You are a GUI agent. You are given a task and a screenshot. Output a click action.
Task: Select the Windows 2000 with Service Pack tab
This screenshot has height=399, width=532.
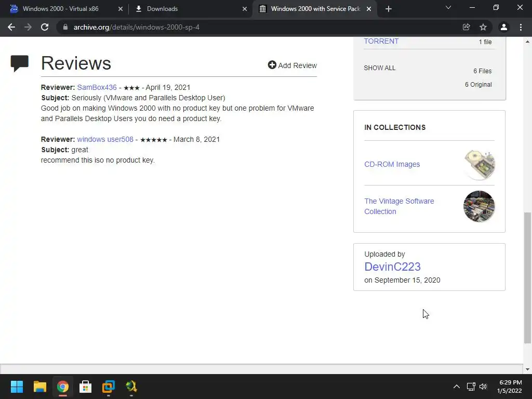click(314, 9)
